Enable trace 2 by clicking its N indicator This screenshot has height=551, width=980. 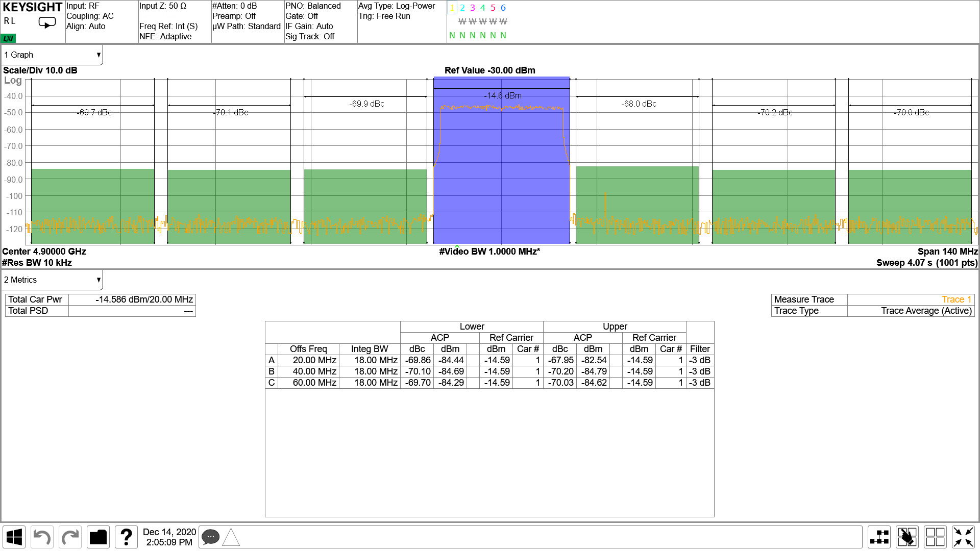coord(462,35)
